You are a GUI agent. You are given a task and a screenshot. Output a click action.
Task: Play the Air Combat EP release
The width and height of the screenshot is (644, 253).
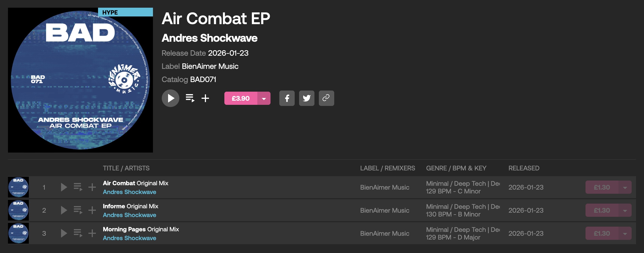[170, 98]
